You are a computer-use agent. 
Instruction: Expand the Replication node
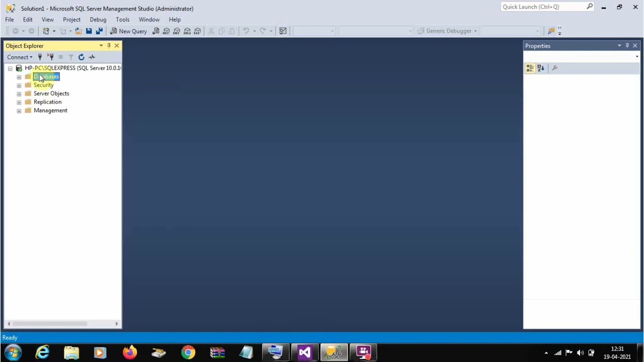click(19, 102)
